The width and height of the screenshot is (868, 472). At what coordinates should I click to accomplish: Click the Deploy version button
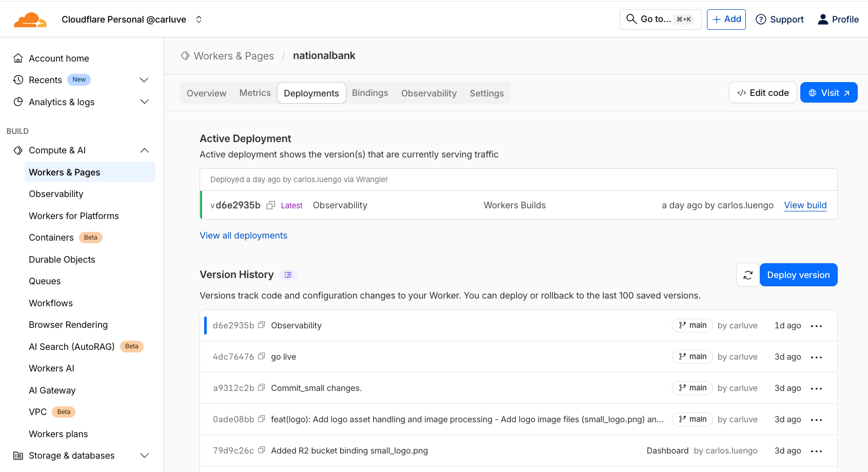(798, 275)
